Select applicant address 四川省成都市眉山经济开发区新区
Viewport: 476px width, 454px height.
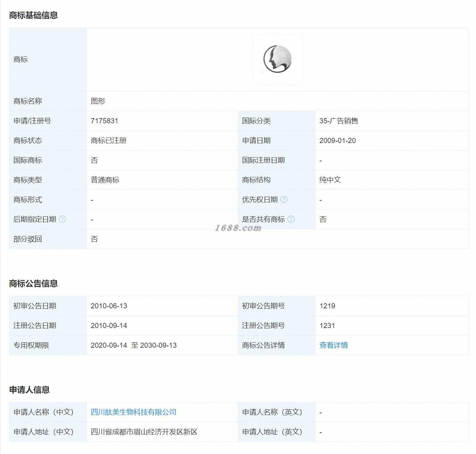click(144, 432)
